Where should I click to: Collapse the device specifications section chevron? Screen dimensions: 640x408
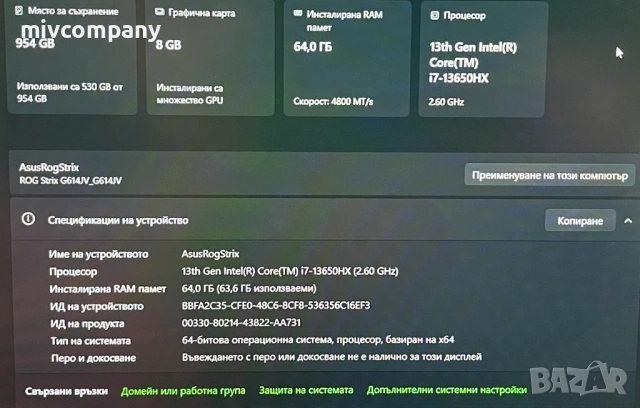pyautogui.click(x=628, y=221)
